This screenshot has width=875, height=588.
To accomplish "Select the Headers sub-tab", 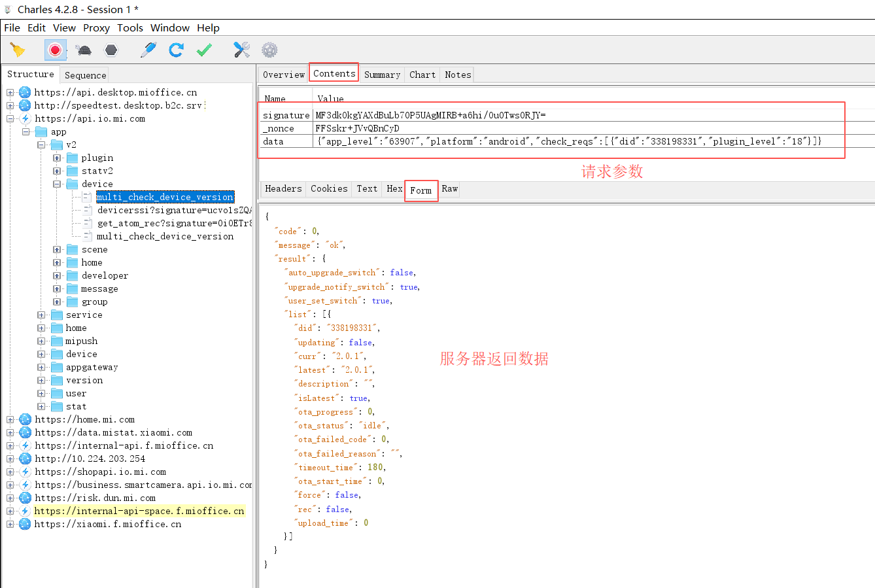I will 283,188.
